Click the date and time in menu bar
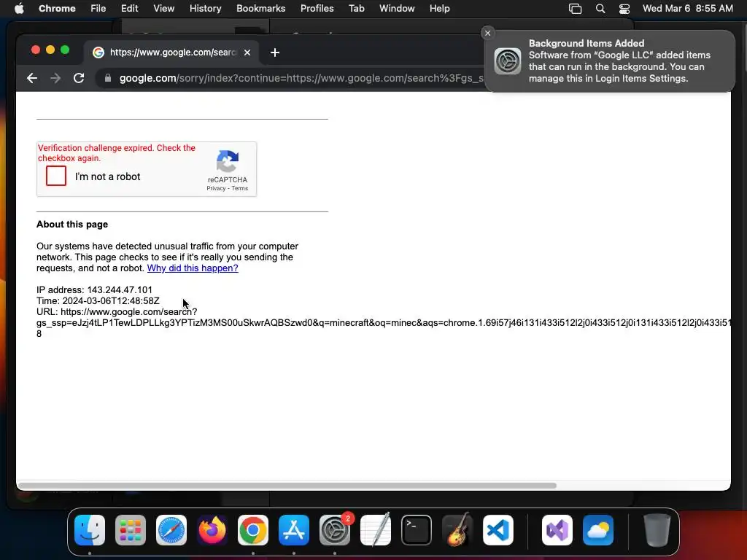This screenshot has height=560, width=747. 687,9
